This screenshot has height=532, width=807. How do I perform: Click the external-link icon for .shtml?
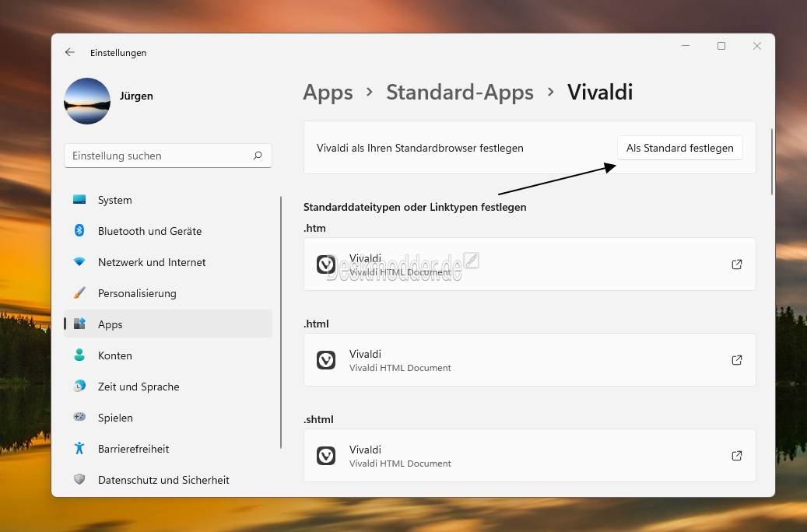(x=737, y=456)
